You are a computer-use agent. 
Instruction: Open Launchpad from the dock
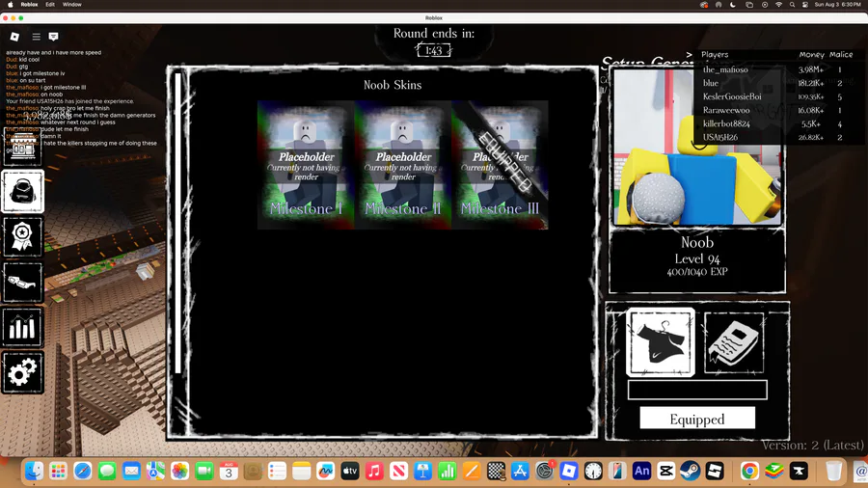(58, 471)
